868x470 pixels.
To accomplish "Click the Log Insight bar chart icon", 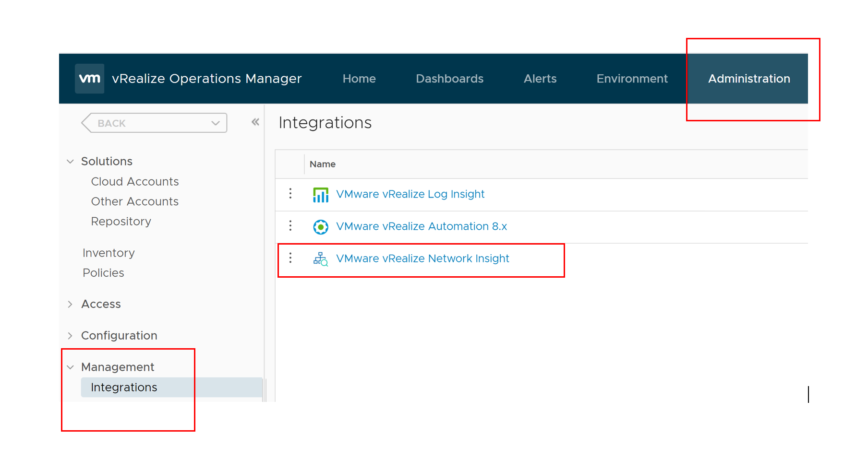I will pyautogui.click(x=321, y=195).
